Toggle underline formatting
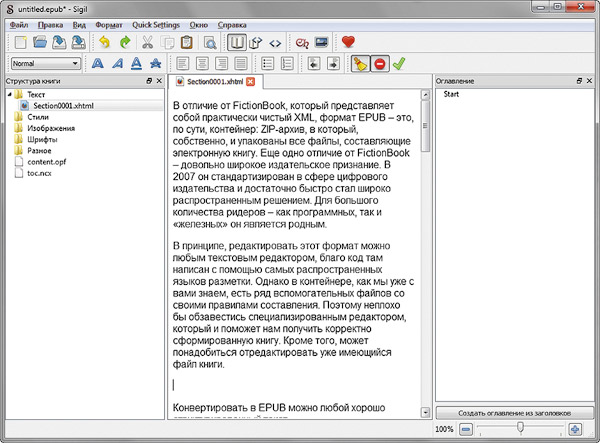 (136, 64)
